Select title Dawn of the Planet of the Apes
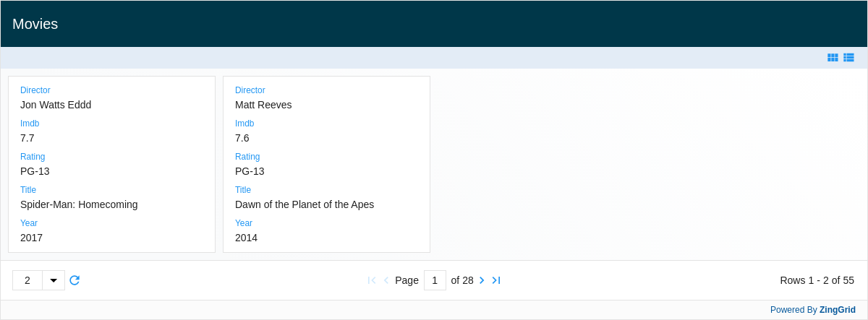The height and width of the screenshot is (320, 868). point(305,204)
